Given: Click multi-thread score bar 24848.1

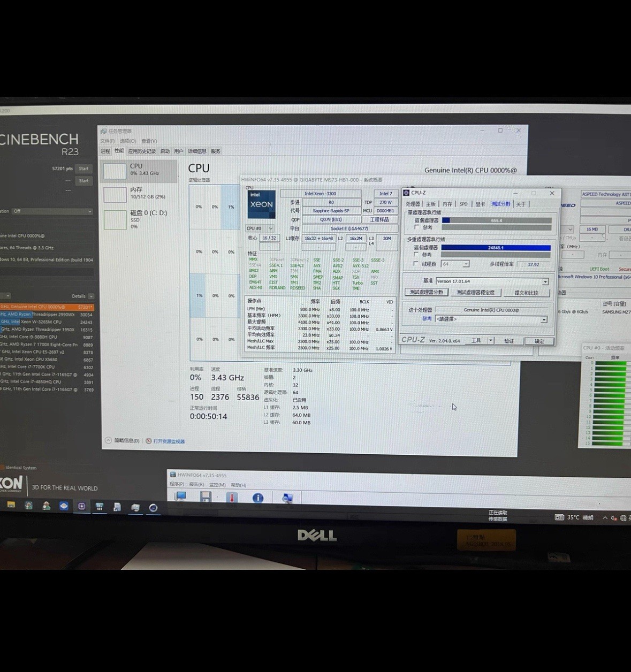Looking at the screenshot, I should (x=496, y=248).
